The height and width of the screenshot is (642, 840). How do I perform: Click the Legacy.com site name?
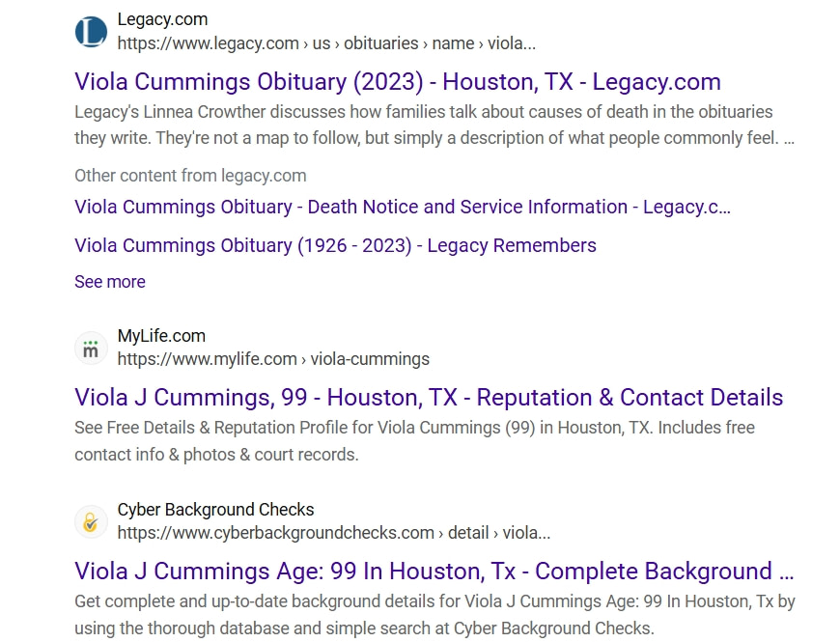[x=162, y=19]
